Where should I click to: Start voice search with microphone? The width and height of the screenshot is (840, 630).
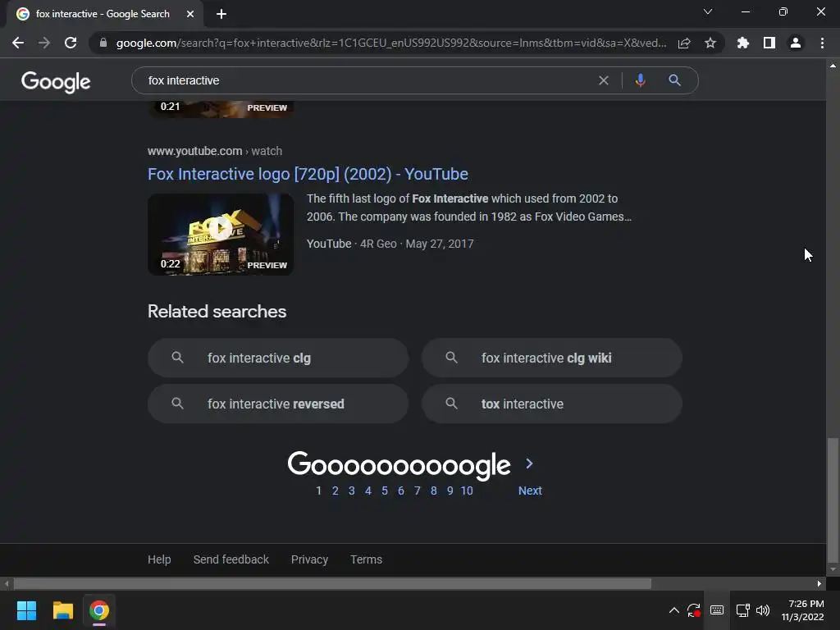click(x=640, y=80)
